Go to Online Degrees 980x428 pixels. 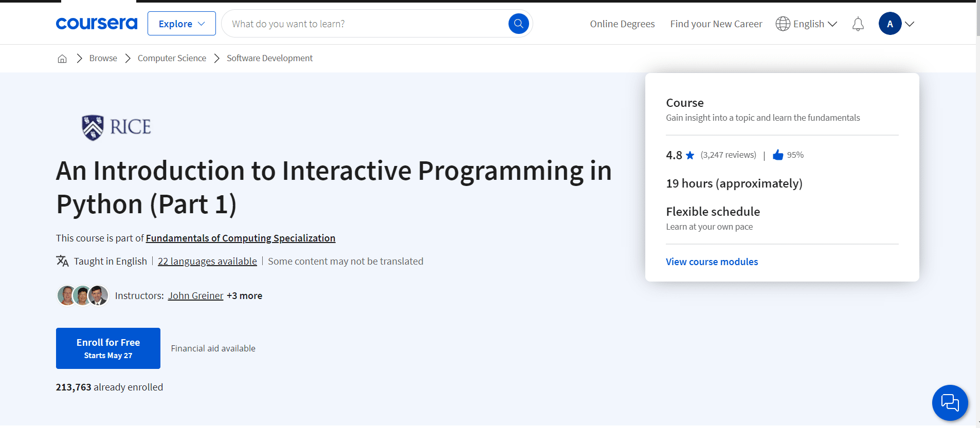point(622,24)
